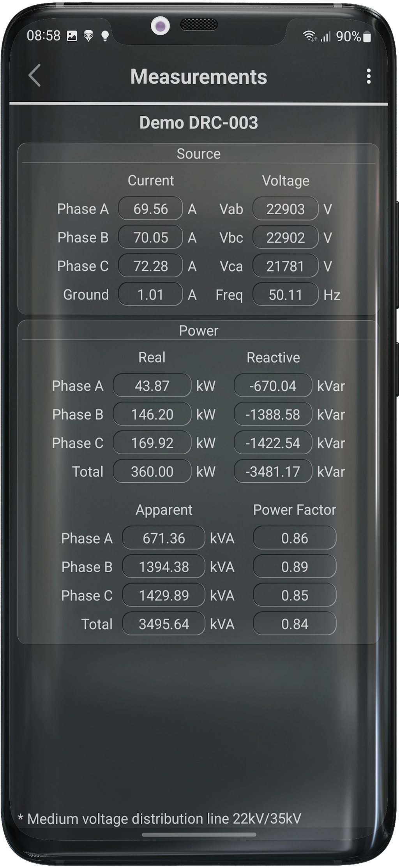Select total apparent power 3495.64
The height and width of the screenshot is (868, 399).
tap(164, 624)
